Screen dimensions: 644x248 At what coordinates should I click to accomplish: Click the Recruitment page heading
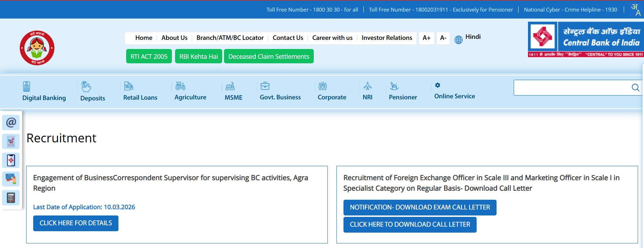61,138
